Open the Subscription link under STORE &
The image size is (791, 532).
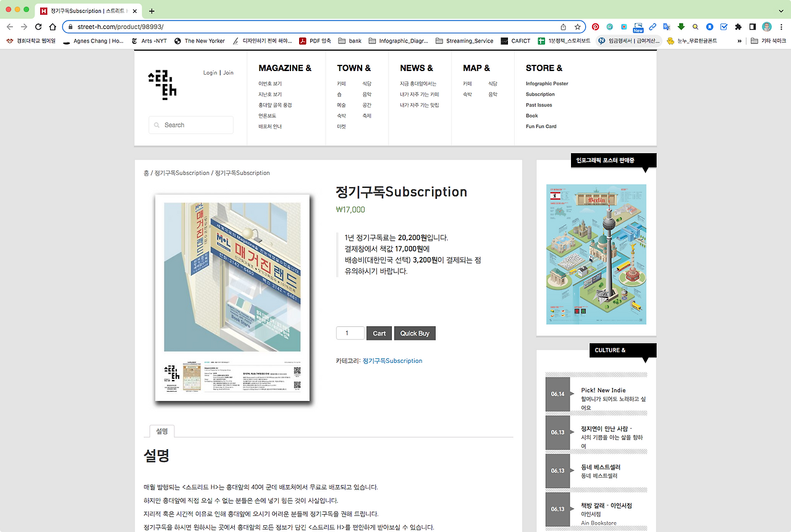(x=539, y=94)
